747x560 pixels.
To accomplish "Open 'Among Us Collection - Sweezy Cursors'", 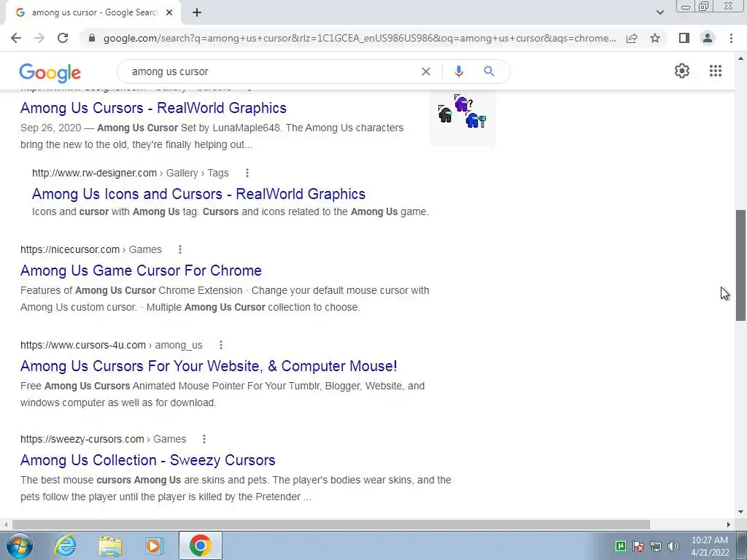I will pos(147,460).
